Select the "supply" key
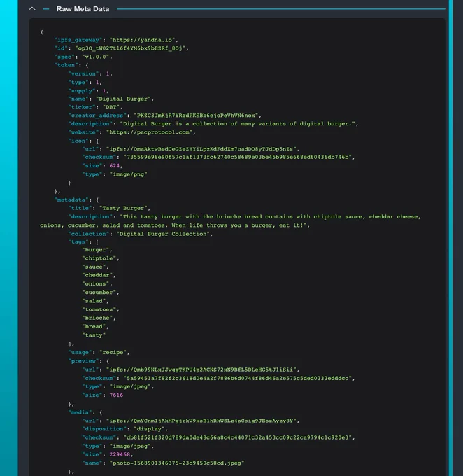This screenshot has width=463, height=476. (x=82, y=91)
